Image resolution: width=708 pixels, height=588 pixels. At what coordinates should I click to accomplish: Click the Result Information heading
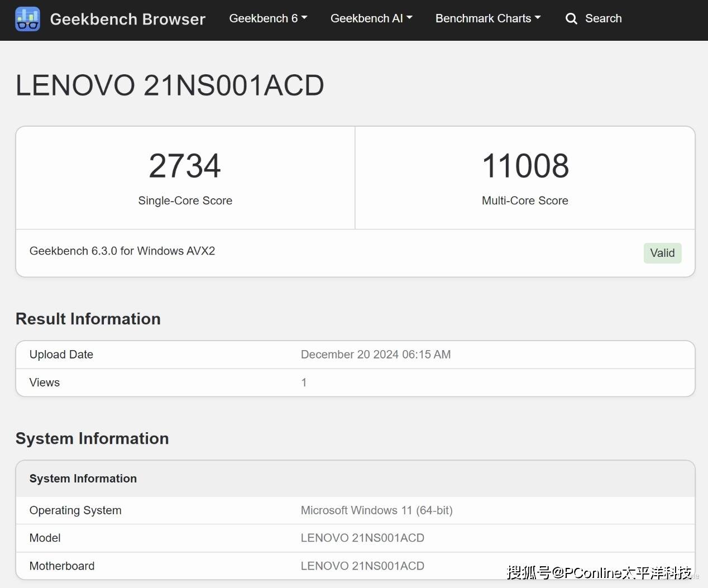point(88,319)
